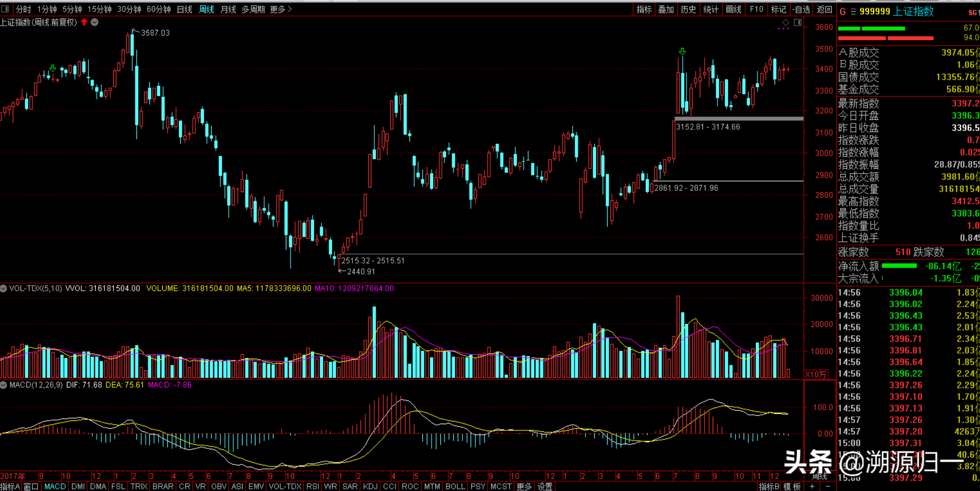This screenshot has height=491, width=980.
Task: Click the plus zoom icon at bottom right
Action: click(x=812, y=486)
